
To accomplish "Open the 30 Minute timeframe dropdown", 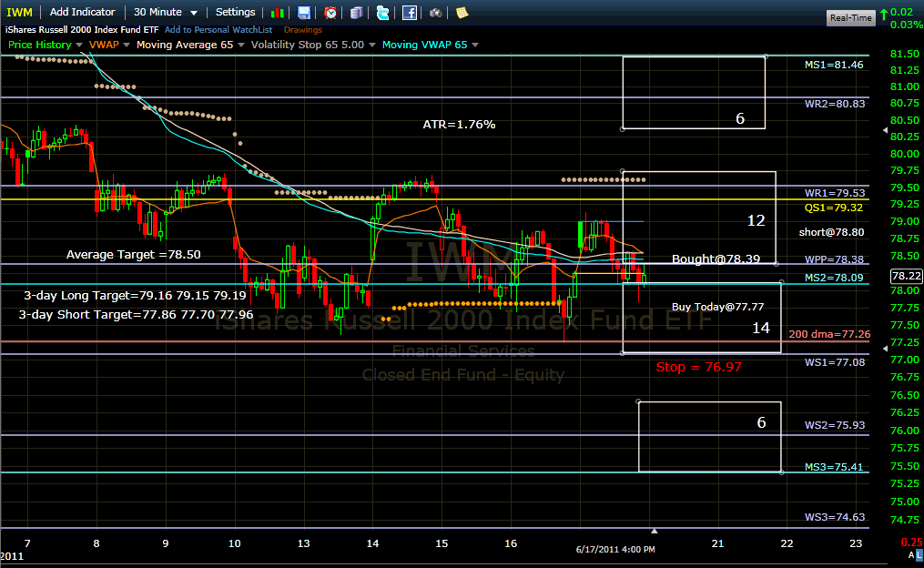I will point(166,13).
